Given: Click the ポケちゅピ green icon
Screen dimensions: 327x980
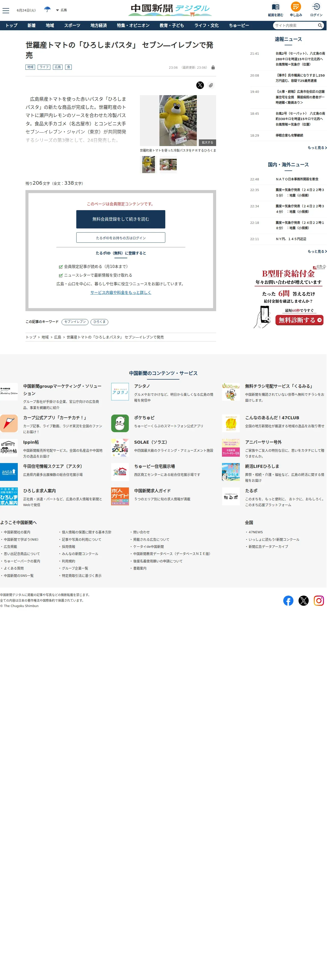Looking at the screenshot, I should tap(120, 423).
